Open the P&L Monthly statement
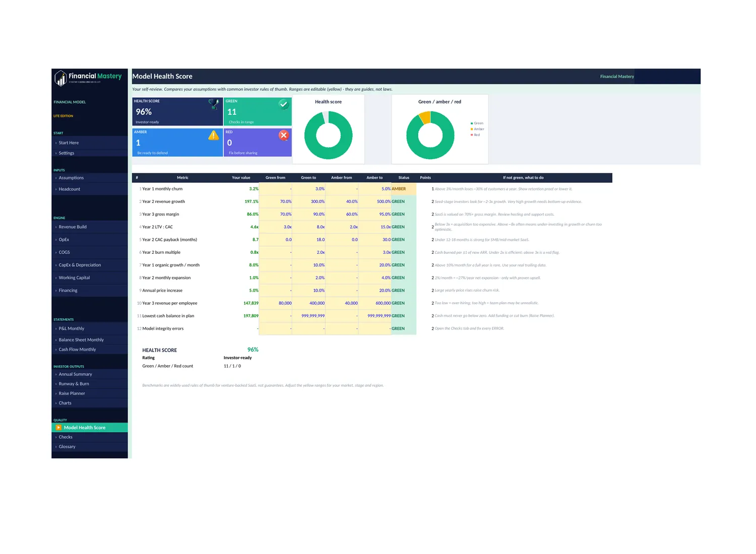 click(x=90, y=328)
